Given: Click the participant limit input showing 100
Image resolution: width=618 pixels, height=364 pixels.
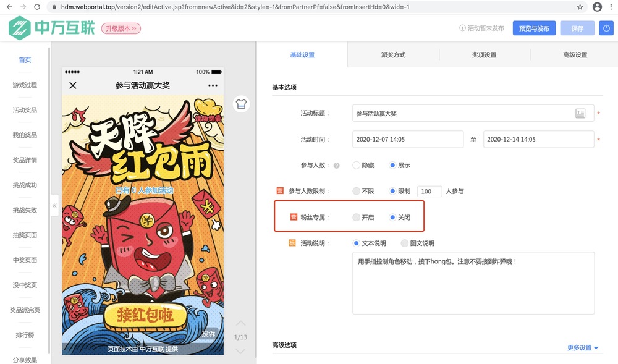Looking at the screenshot, I should 430,191.
